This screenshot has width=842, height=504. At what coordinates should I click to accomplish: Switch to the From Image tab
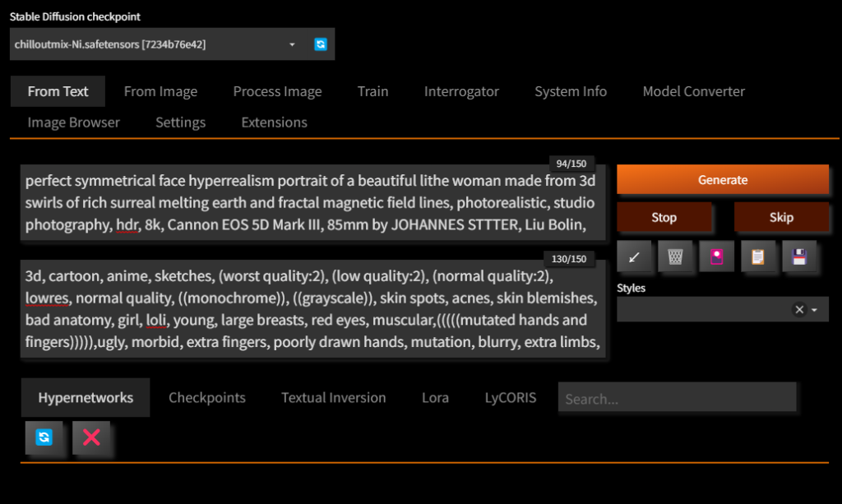(x=160, y=92)
